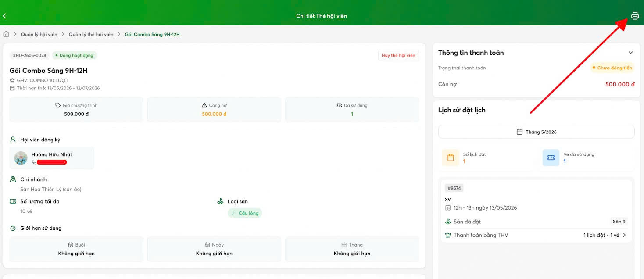Click the Còn nợ amount 500.000 đ
Screen dimensions: 644x279
tap(620, 84)
